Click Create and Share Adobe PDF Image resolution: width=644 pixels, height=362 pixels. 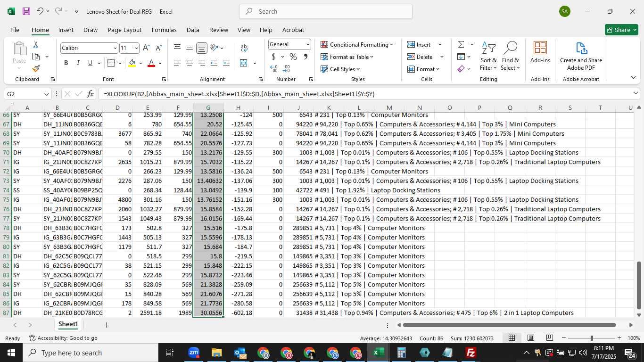point(581,56)
